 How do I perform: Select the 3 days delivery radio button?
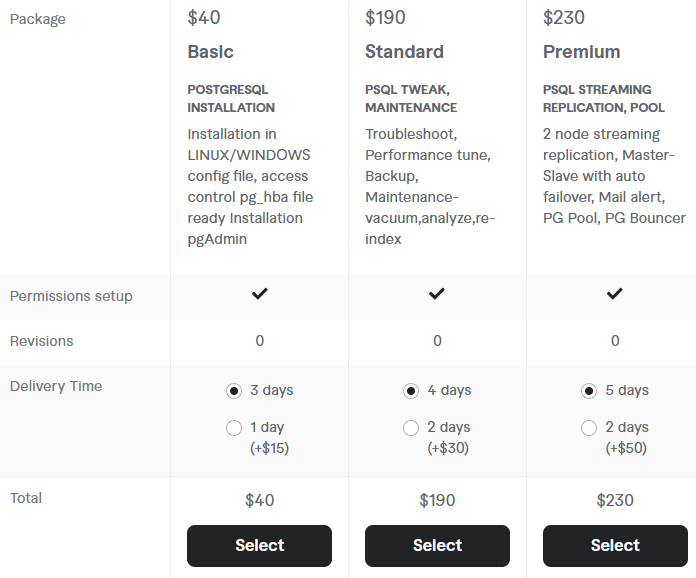click(233, 391)
